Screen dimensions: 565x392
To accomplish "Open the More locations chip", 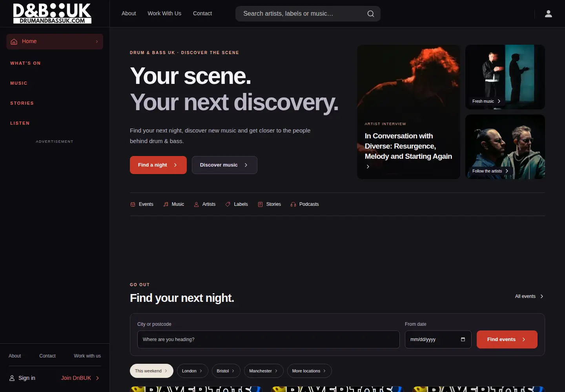I will tap(309, 371).
